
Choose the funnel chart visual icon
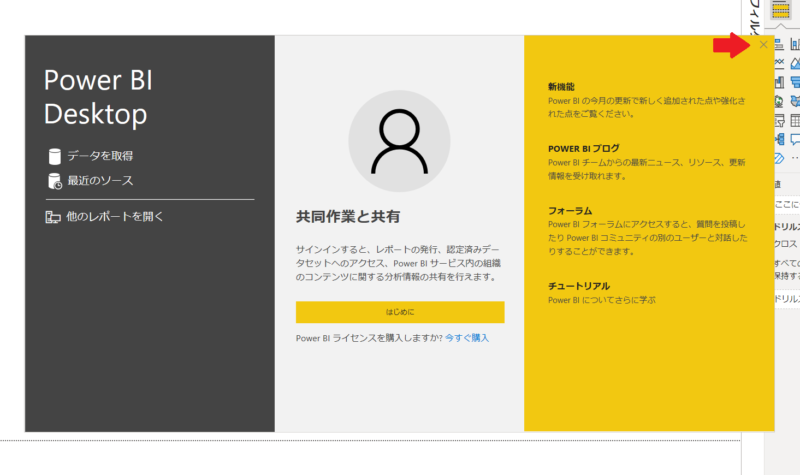[x=795, y=82]
